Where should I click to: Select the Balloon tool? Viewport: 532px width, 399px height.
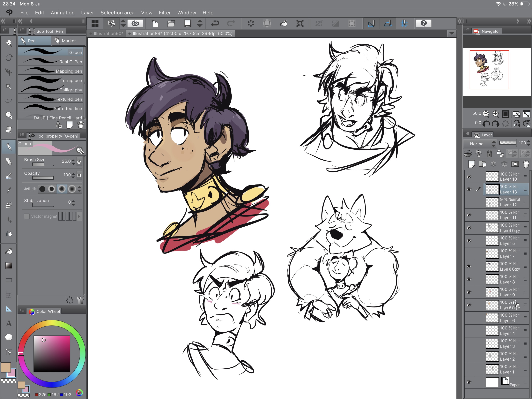click(x=9, y=337)
